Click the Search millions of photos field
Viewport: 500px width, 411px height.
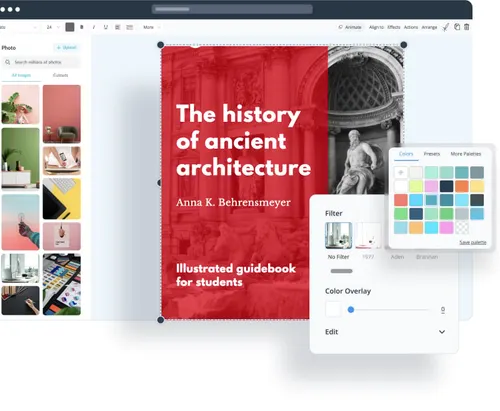click(41, 62)
